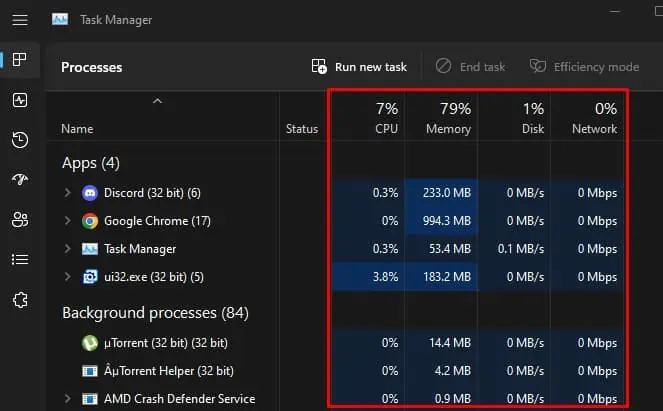Open the Services sidebar icon
Screen dimensions: 663x411
click(x=20, y=300)
